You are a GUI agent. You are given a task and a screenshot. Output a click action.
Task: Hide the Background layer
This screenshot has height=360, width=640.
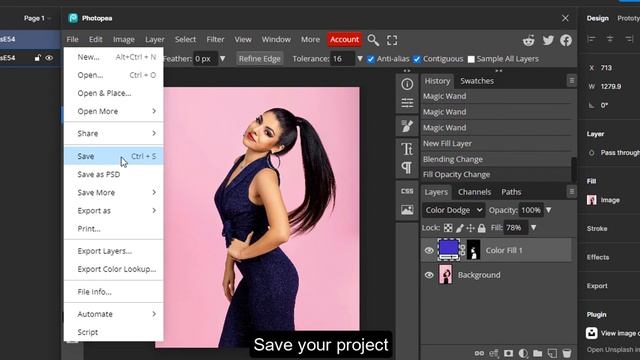(429, 275)
